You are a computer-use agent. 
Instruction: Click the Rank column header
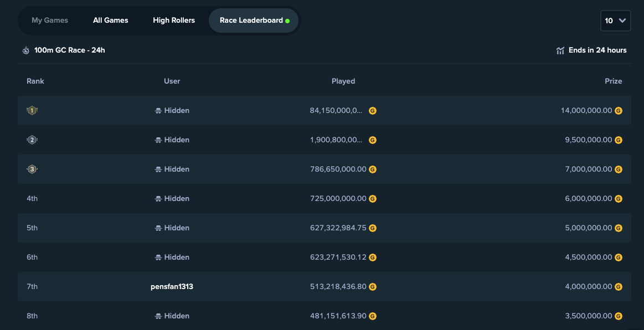tap(35, 81)
